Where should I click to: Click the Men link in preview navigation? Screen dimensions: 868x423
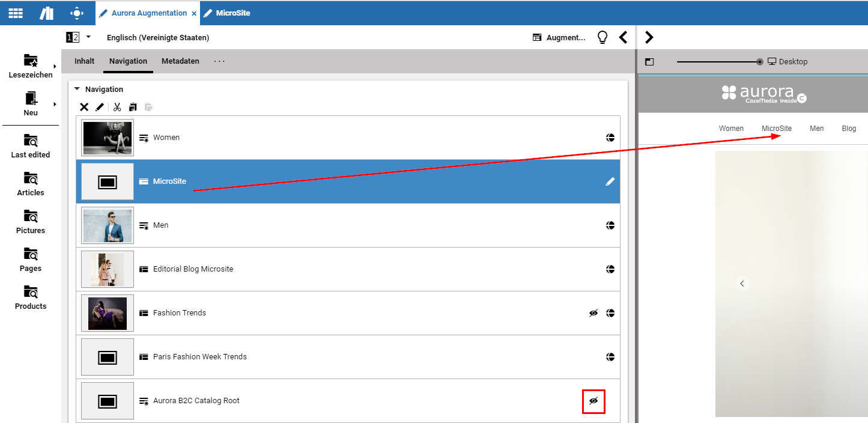point(816,129)
